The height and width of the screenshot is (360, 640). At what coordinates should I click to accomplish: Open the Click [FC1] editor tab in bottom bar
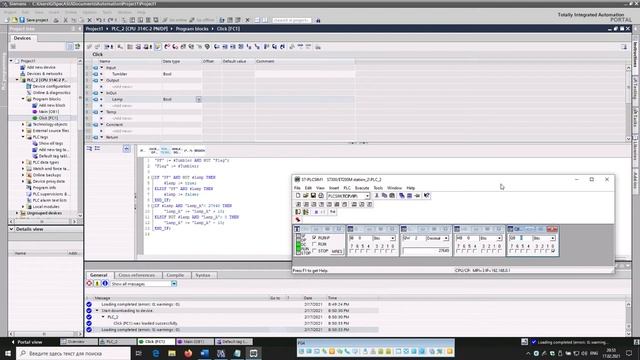155,342
